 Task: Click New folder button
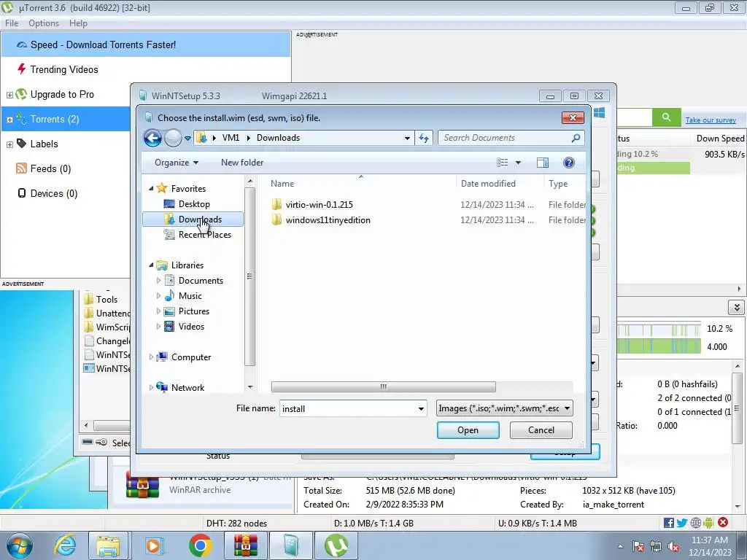click(242, 163)
